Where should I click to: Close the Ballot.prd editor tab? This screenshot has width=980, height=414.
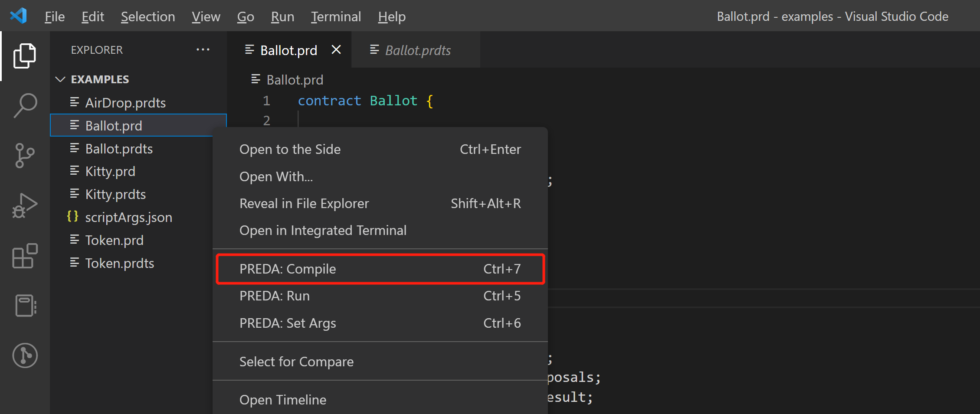tap(336, 50)
